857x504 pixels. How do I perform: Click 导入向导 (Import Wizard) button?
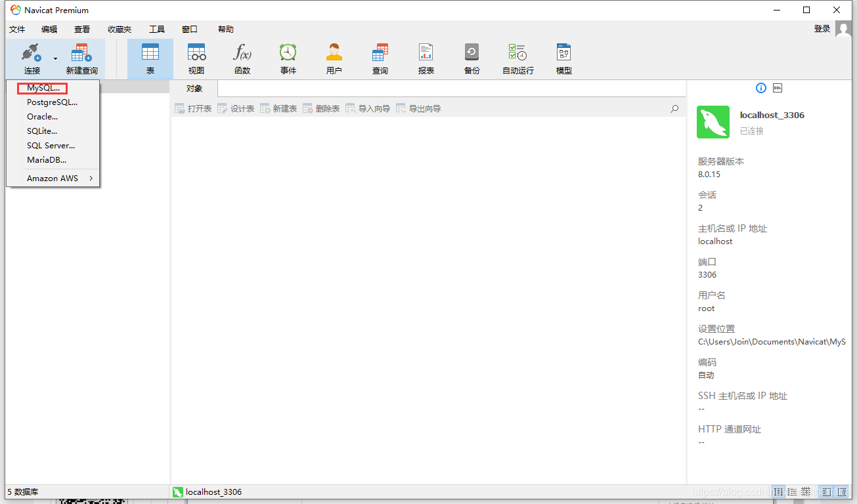click(x=368, y=109)
